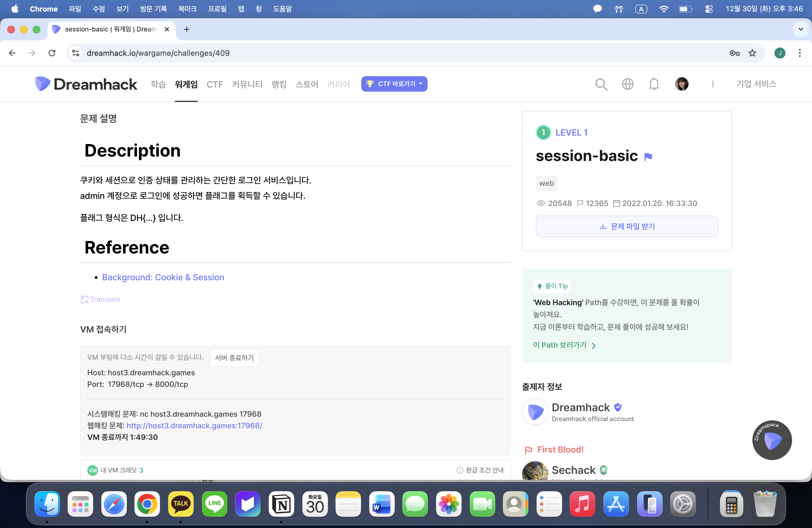This screenshot has width=812, height=528.
Task: Click the flag icon beside session-basic
Action: [x=648, y=157]
